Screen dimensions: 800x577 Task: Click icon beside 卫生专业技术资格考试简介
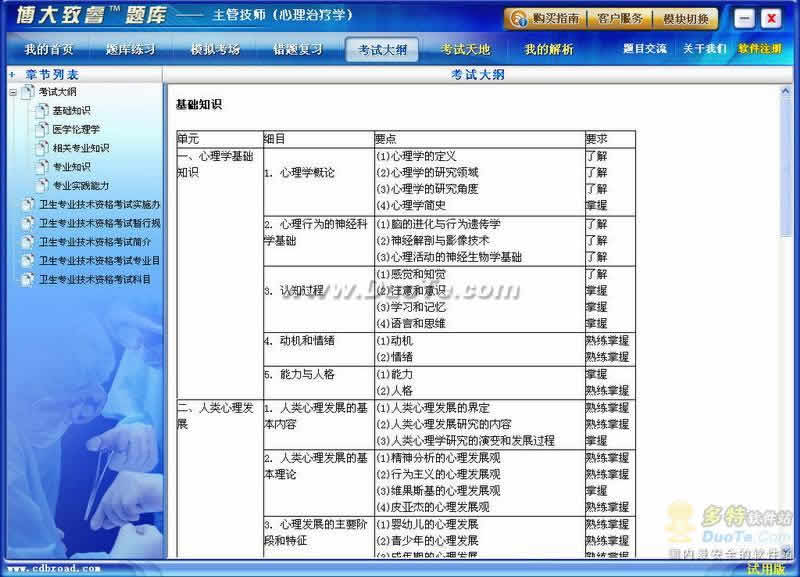point(28,242)
